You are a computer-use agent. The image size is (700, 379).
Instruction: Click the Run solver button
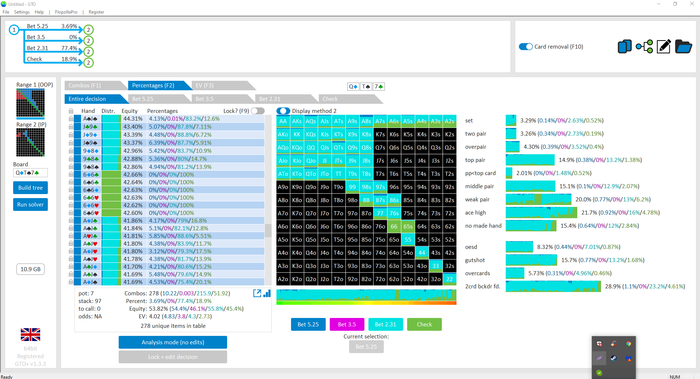point(30,204)
